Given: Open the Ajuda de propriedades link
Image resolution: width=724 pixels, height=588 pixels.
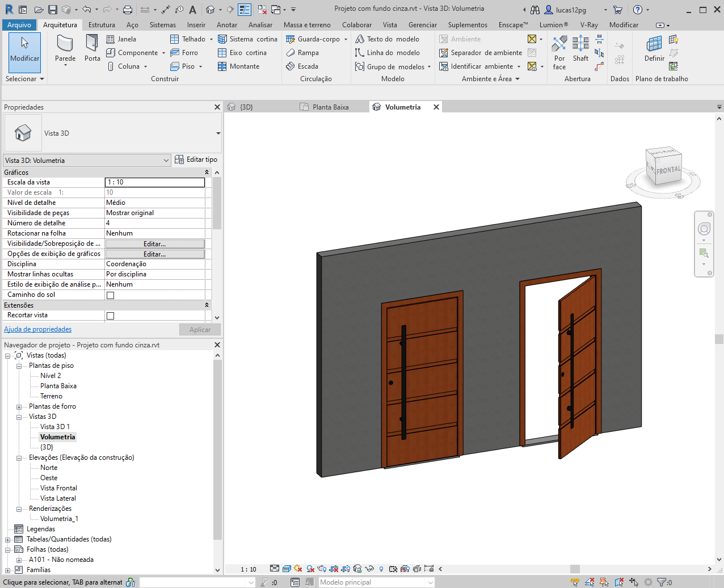Looking at the screenshot, I should tap(38, 329).
